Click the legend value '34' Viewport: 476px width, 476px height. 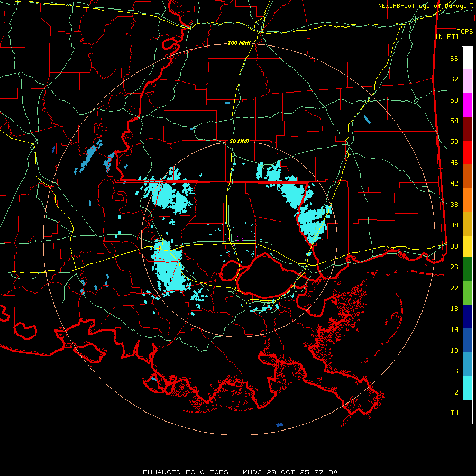[x=454, y=225]
